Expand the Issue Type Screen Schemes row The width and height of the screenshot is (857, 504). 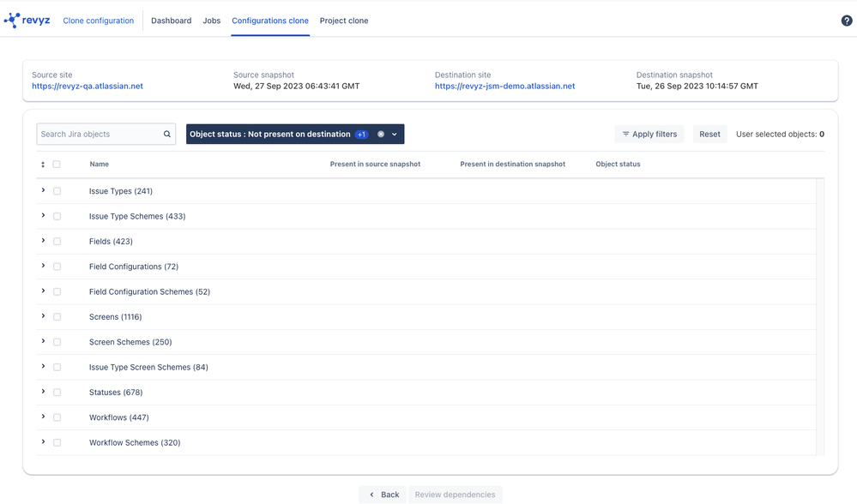tap(43, 366)
